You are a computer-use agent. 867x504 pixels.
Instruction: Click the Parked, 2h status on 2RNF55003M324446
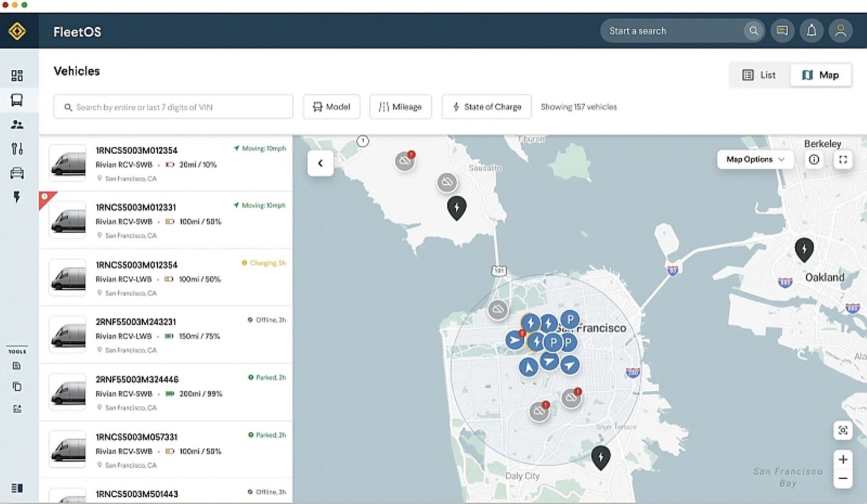[x=267, y=378]
